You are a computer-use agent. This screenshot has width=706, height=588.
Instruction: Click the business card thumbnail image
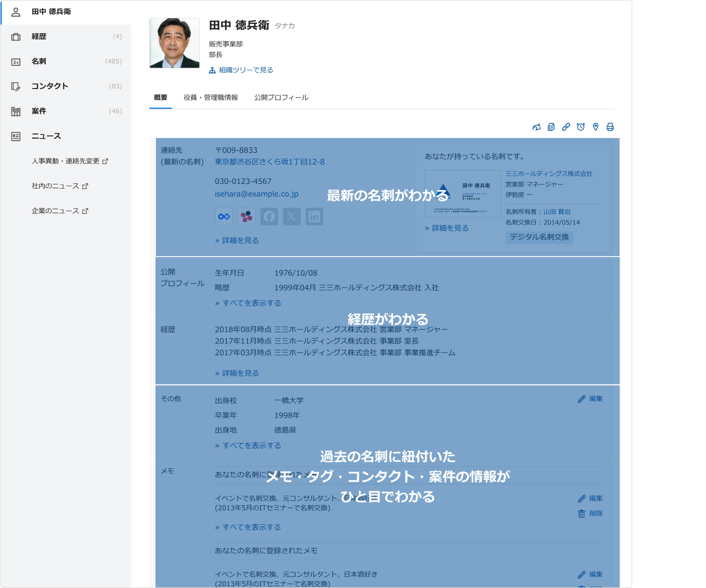point(463,193)
